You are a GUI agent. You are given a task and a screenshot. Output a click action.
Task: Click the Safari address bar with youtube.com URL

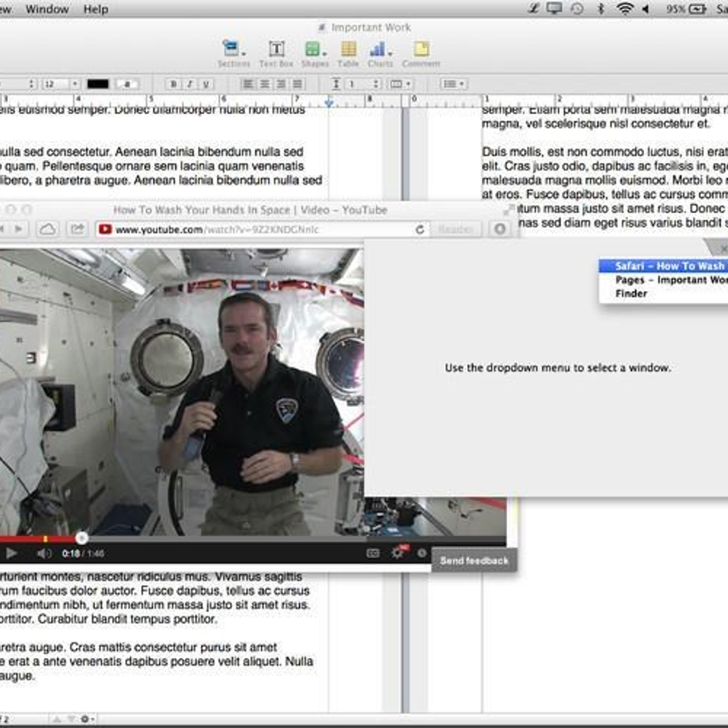point(262,229)
